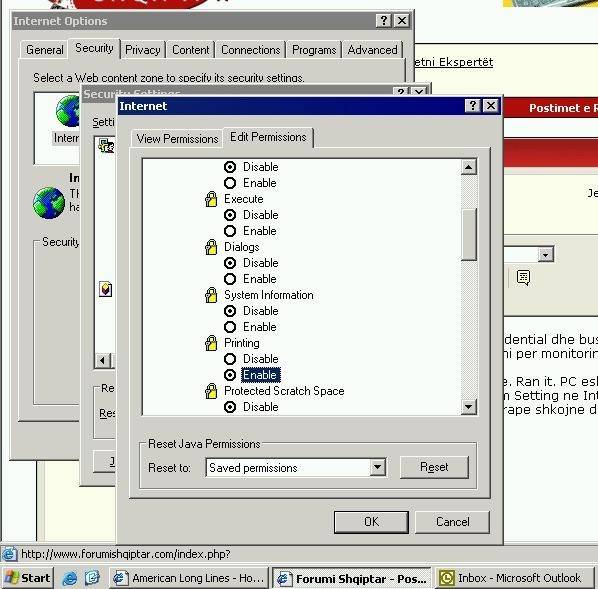Open the Saved permissions dropdown
This screenshot has height=589, width=598.
[377, 467]
